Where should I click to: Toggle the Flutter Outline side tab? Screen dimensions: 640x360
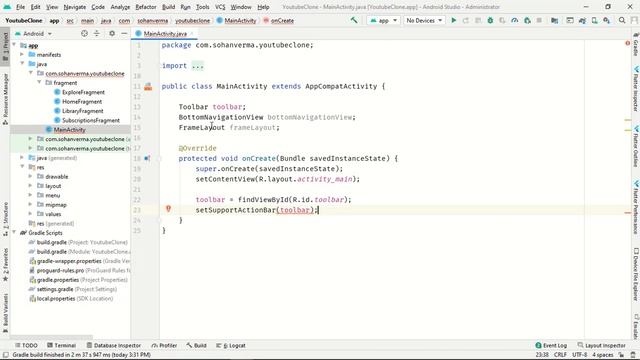636,147
